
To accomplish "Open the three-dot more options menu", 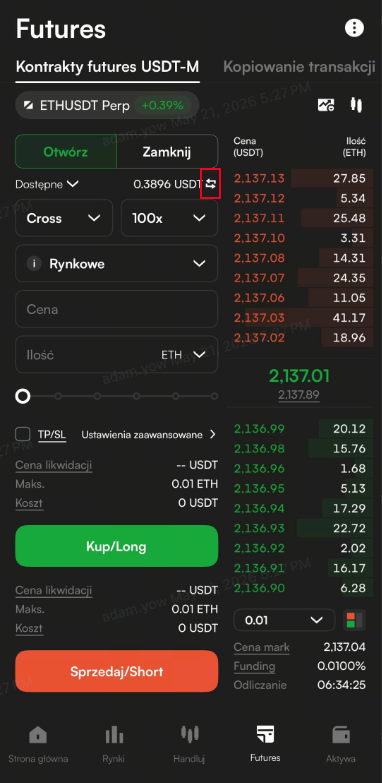I will click(355, 28).
